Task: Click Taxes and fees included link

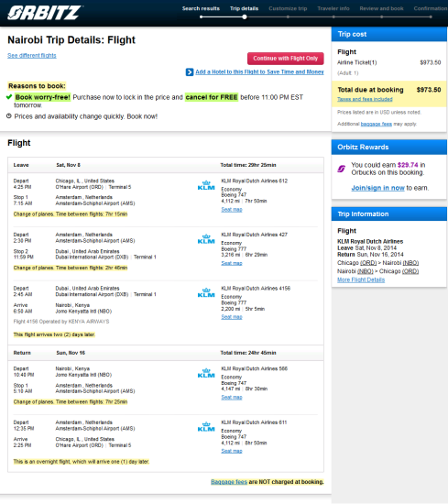Action: pos(365,99)
